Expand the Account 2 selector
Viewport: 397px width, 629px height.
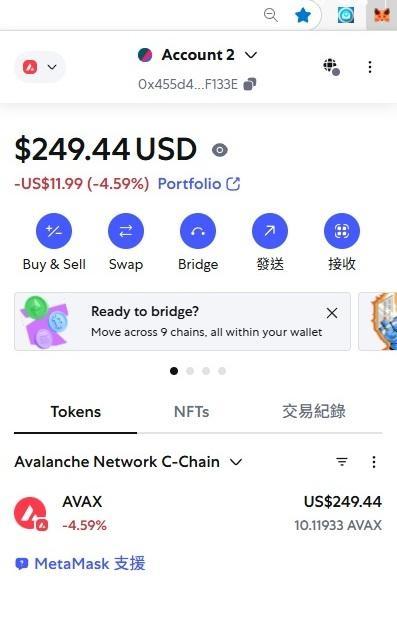pos(197,55)
